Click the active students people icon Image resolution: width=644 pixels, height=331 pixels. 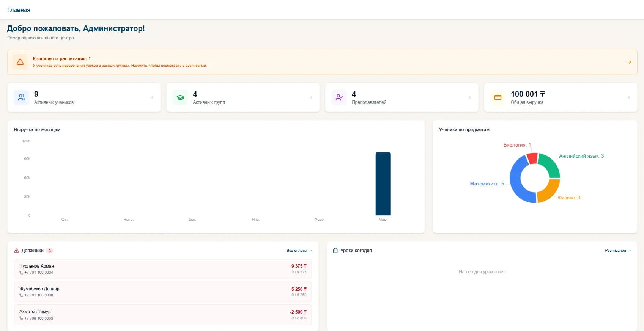point(22,97)
